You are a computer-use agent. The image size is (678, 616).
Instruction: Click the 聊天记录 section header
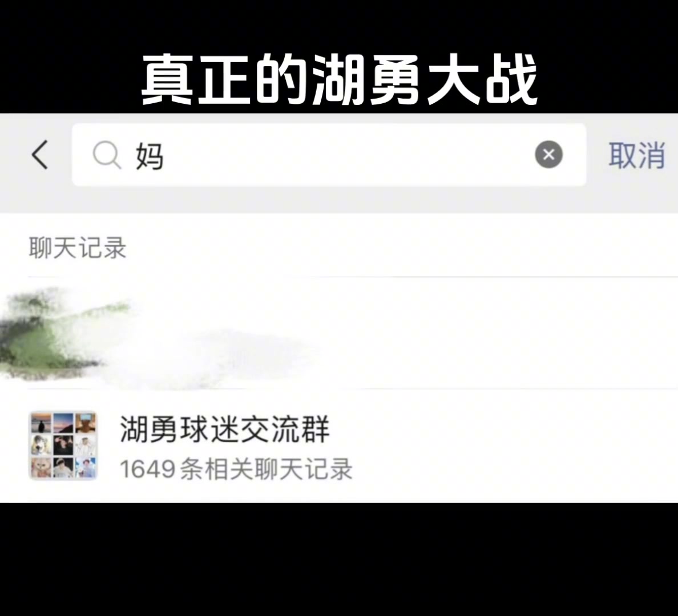click(78, 248)
